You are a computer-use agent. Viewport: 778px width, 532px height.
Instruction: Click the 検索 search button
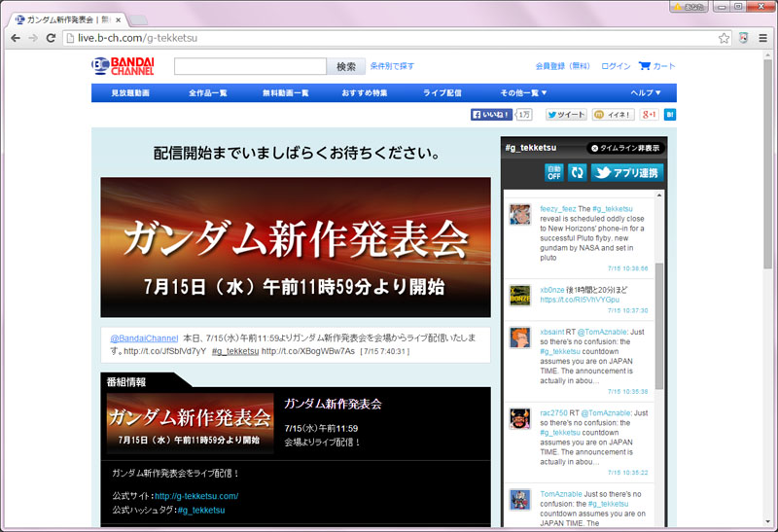[x=346, y=66]
